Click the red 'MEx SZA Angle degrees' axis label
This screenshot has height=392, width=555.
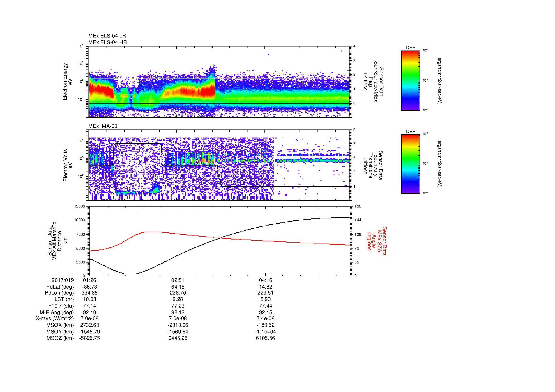(x=377, y=241)
